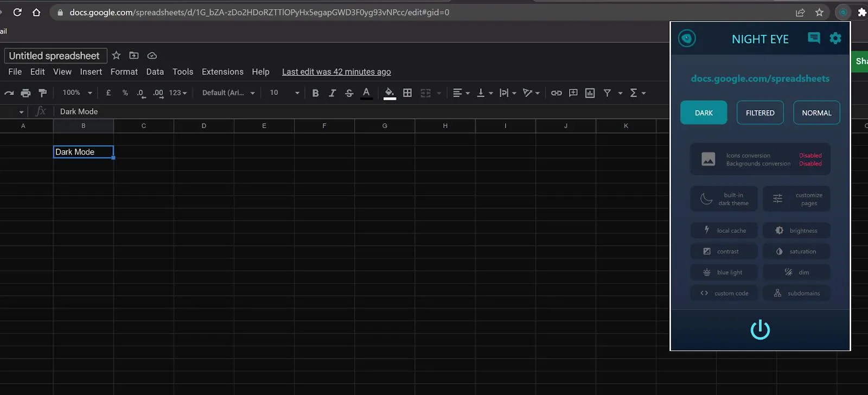868x395 pixels.
Task: Open the borders tool
Action: (407, 93)
